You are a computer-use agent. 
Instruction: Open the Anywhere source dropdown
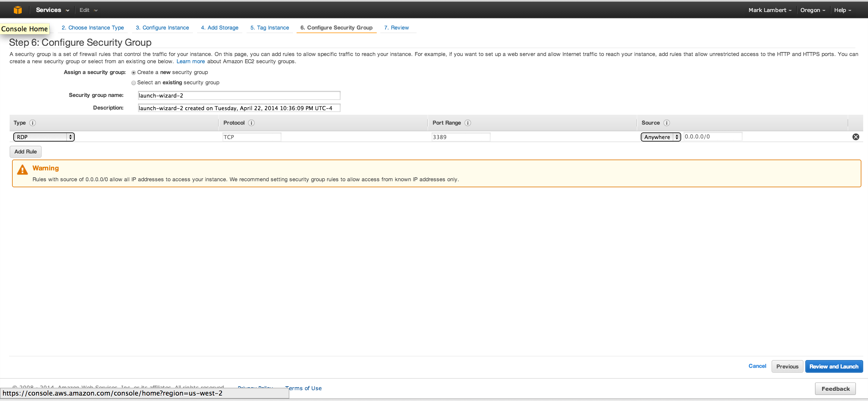[660, 137]
